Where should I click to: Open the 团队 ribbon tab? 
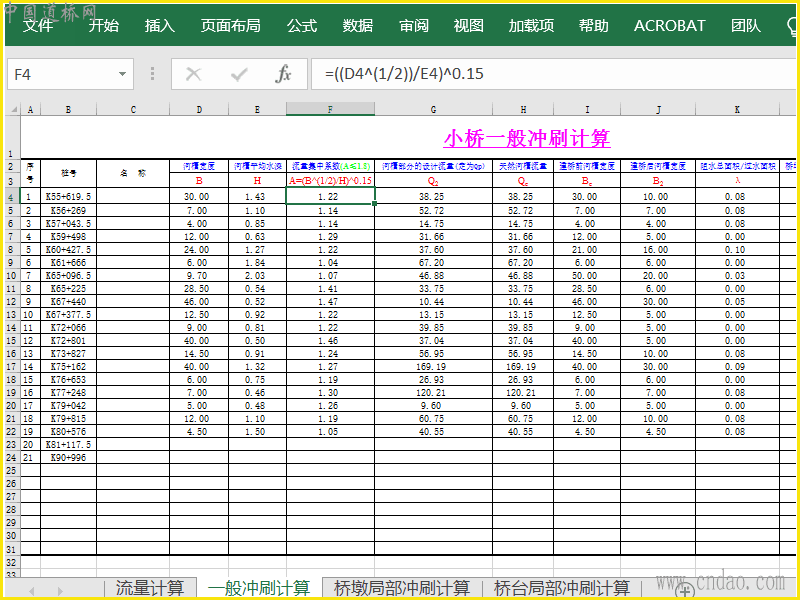point(745,26)
